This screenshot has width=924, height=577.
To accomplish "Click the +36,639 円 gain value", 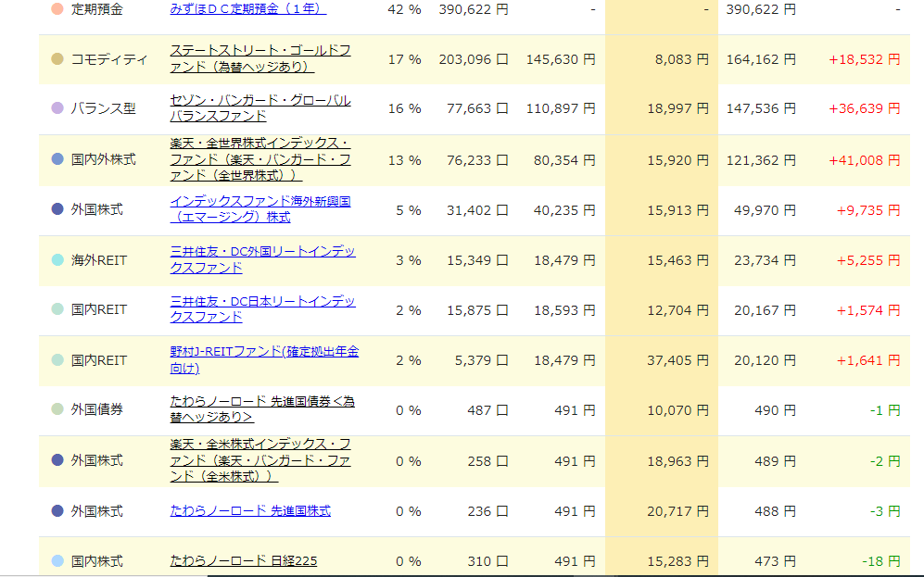I will click(x=865, y=109).
